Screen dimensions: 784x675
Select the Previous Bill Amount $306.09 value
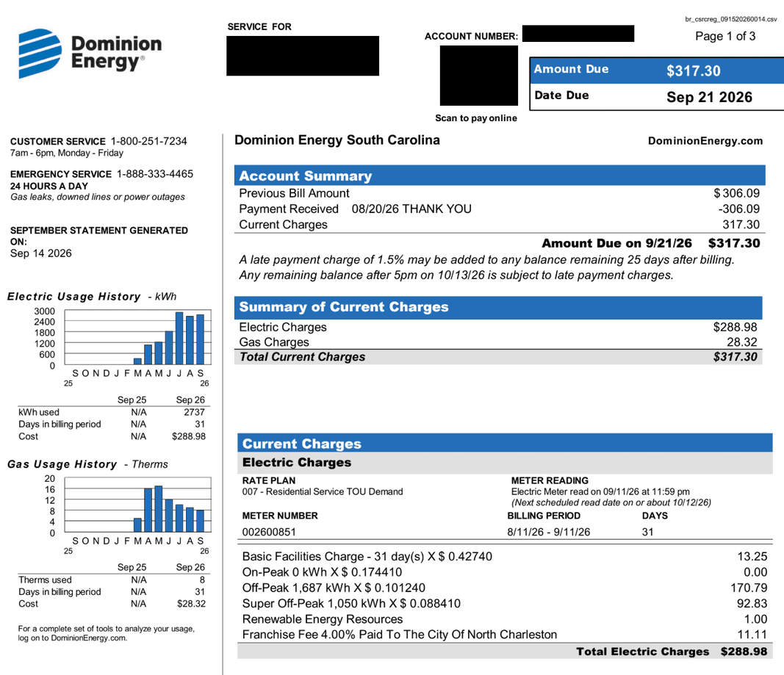coord(736,193)
